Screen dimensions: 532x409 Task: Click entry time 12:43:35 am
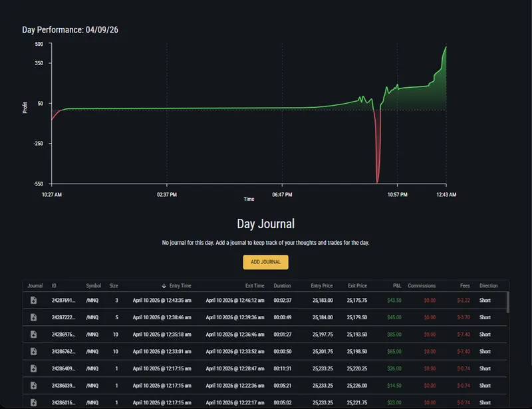pyautogui.click(x=162, y=301)
